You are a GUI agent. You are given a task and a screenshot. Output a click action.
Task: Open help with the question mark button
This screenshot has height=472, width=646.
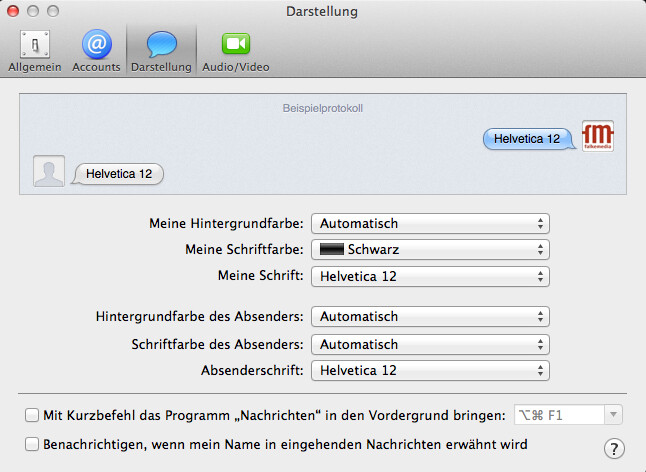point(614,449)
